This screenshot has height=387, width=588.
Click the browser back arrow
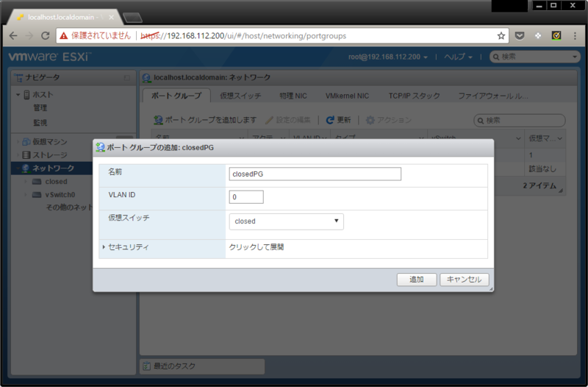(x=13, y=35)
